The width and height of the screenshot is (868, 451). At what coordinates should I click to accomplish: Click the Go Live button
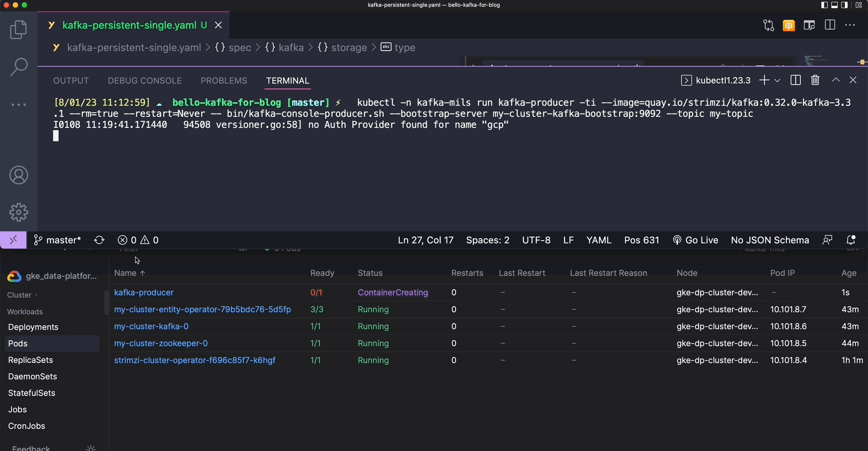click(696, 240)
